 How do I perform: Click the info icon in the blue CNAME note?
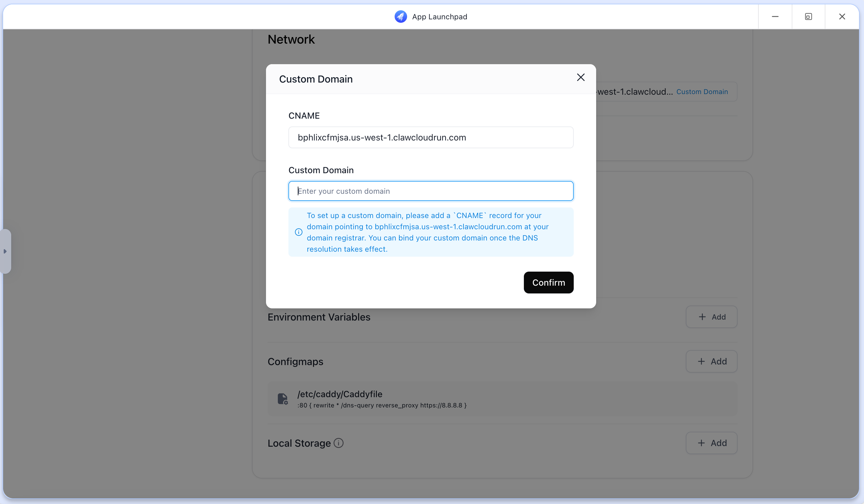298,232
